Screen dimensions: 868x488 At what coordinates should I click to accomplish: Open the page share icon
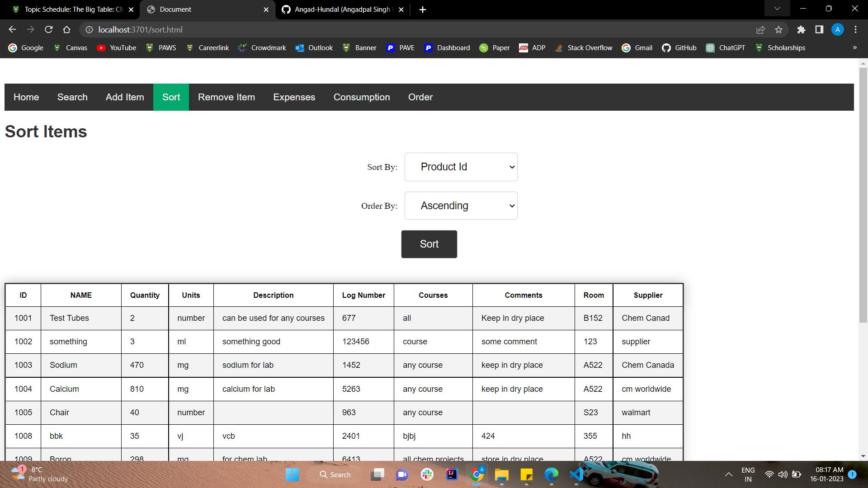[761, 29]
